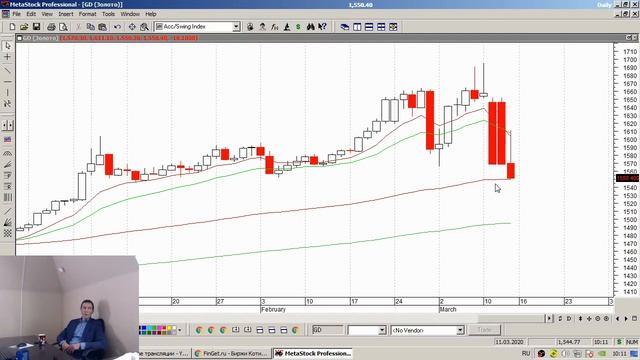Click the Copy icon in toolbar
Screen dimensions: 640x360
[91, 27]
